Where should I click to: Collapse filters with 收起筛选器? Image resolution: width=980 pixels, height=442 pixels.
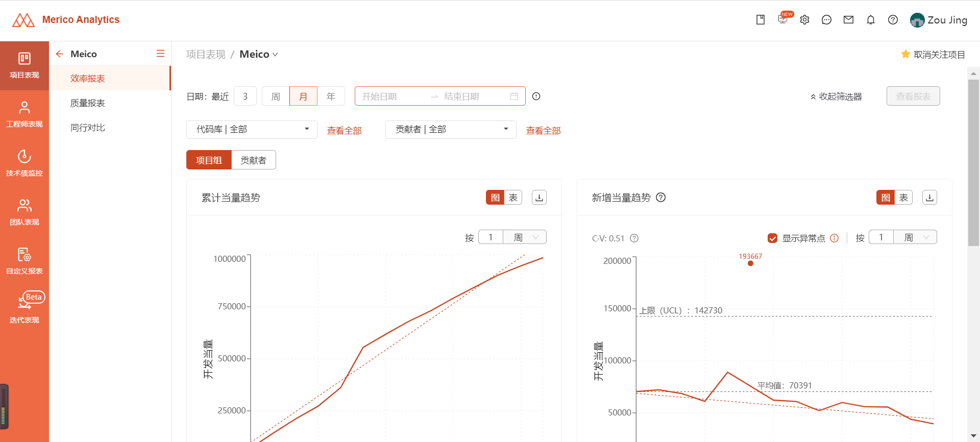click(836, 96)
